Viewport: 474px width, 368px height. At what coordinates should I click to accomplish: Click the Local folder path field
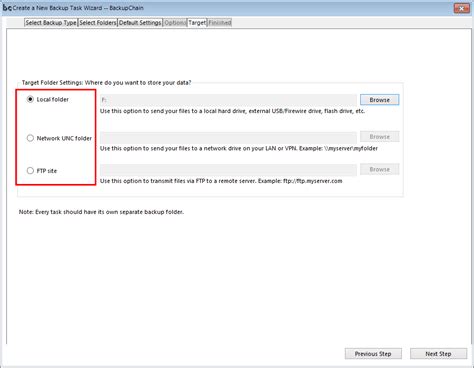coord(228,100)
